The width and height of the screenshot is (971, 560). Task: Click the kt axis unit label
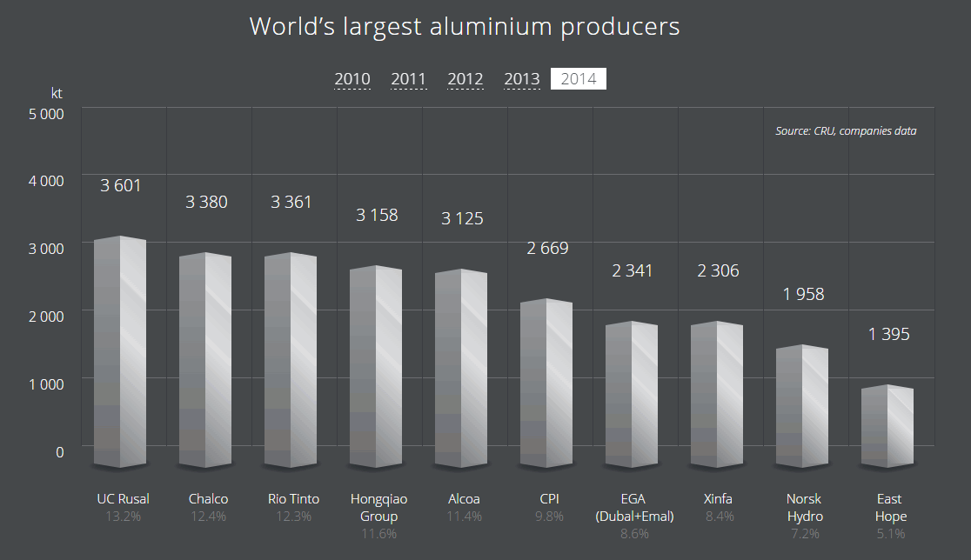pos(57,93)
